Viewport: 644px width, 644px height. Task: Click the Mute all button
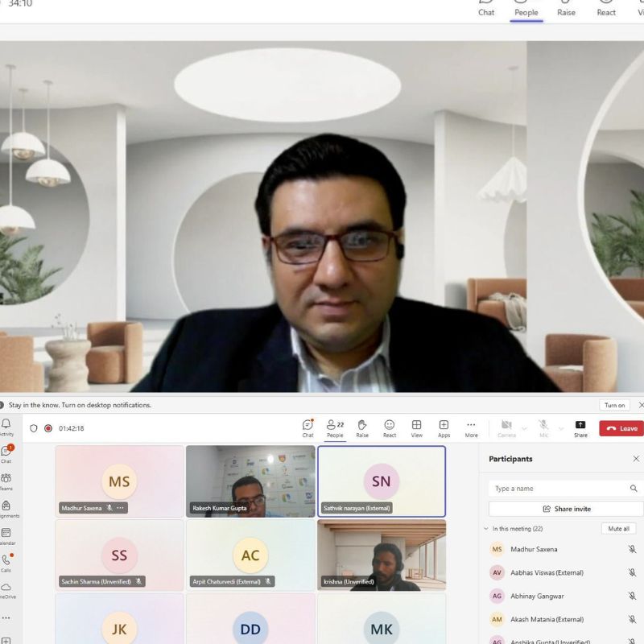tap(618, 529)
